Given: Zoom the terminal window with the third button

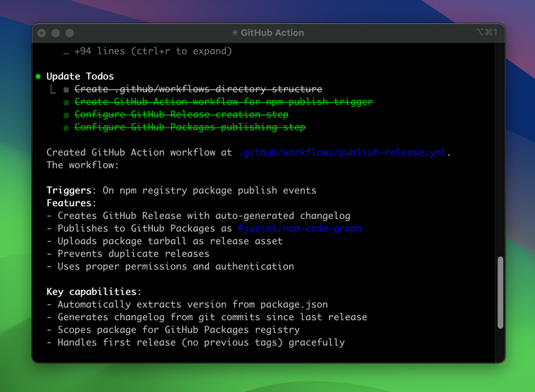Looking at the screenshot, I should 70,33.
